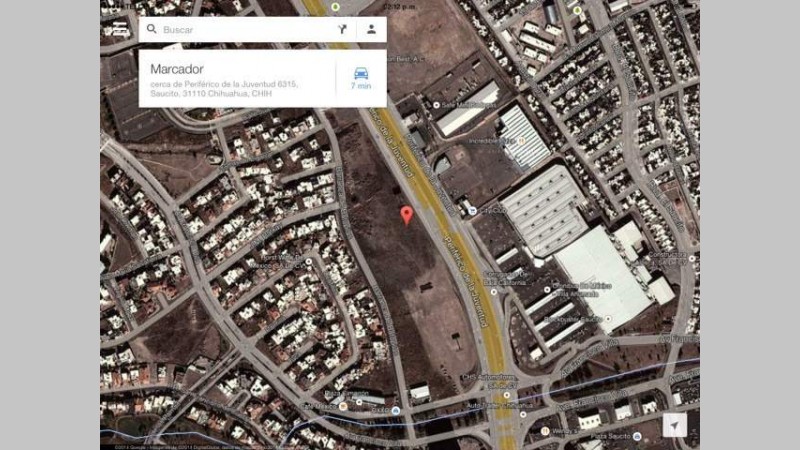Screen dimensions: 800x450
Task: Tap the Auto Taller Chihuahua marker
Action: tap(523, 414)
